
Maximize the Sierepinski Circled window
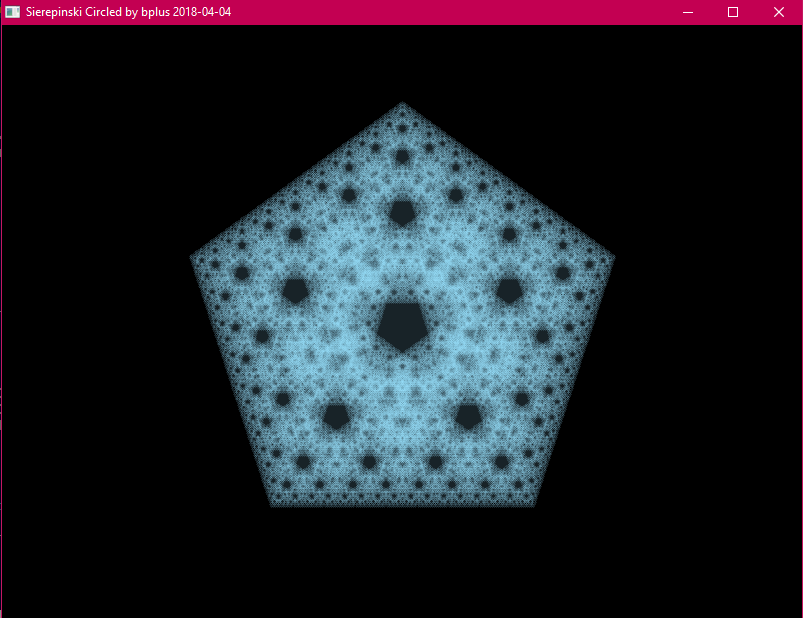click(x=733, y=12)
